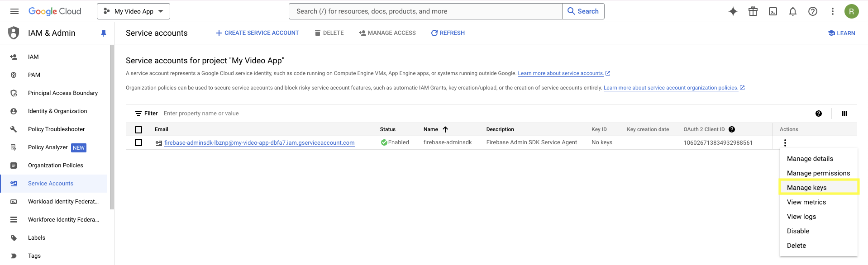Open Workforce Identity Federation
This screenshot has width=868, height=265.
coord(63,220)
